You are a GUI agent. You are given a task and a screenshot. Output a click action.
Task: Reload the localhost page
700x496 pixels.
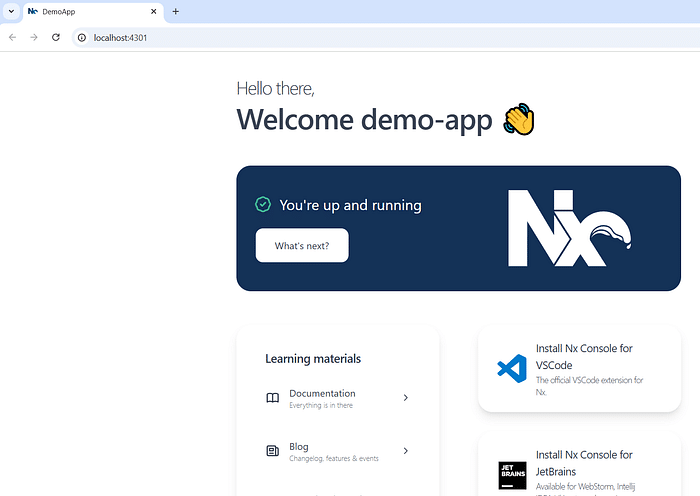tap(56, 38)
